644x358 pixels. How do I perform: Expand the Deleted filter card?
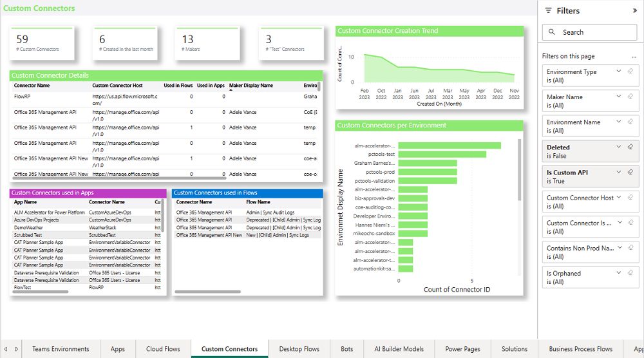coord(618,147)
